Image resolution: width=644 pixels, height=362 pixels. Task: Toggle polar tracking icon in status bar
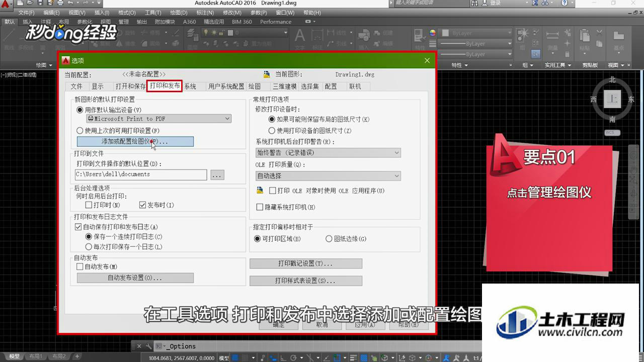pyautogui.click(x=293, y=358)
